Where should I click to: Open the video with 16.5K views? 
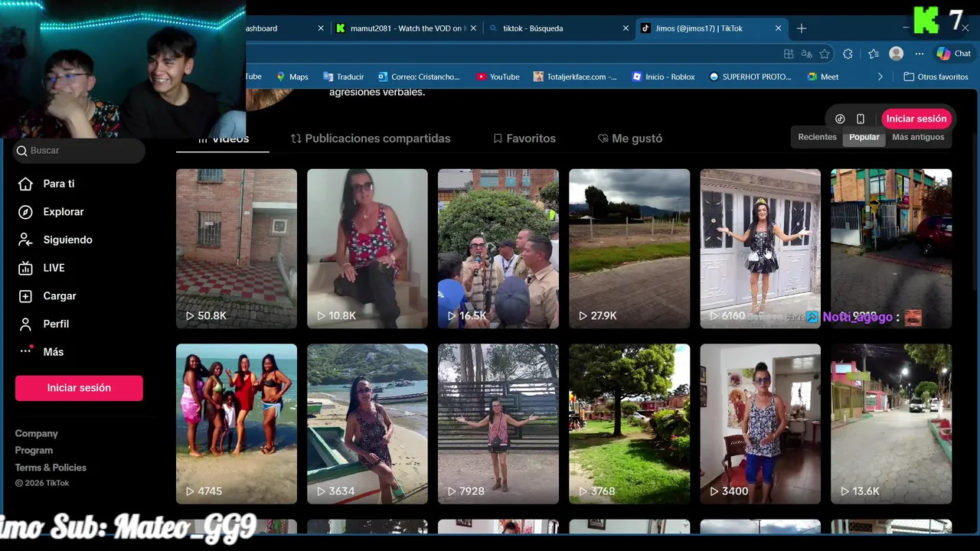point(498,249)
